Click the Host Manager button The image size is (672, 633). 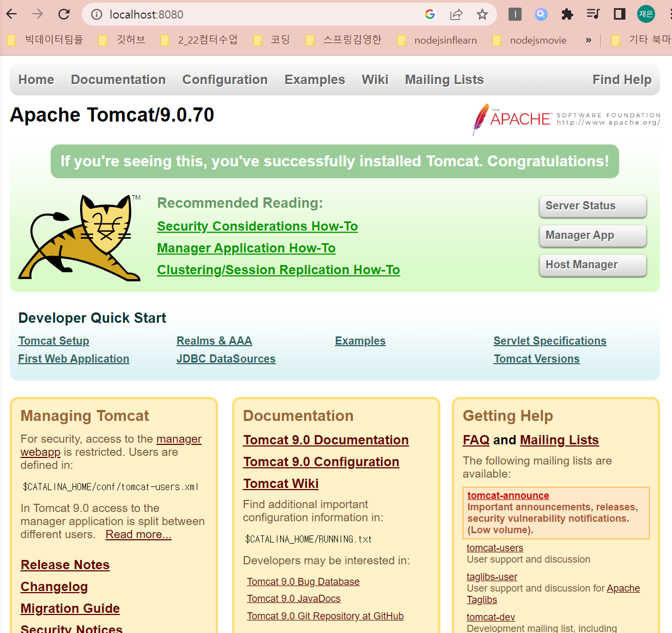click(x=593, y=265)
